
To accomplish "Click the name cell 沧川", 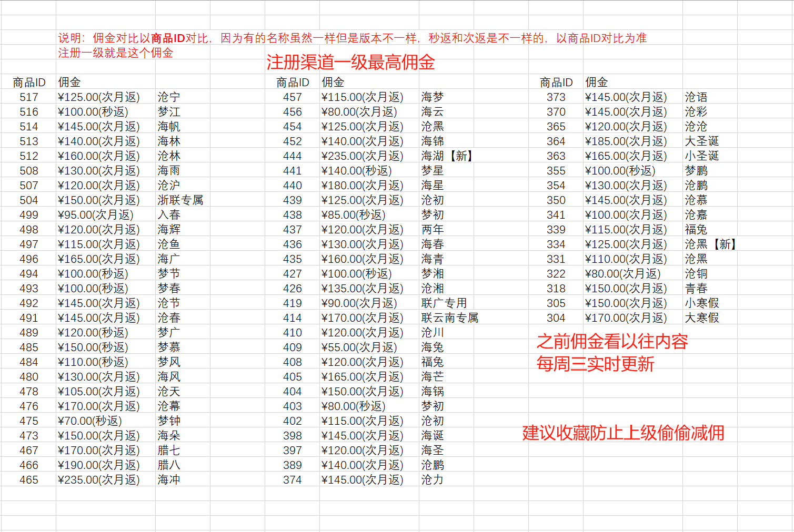I will click(446, 333).
